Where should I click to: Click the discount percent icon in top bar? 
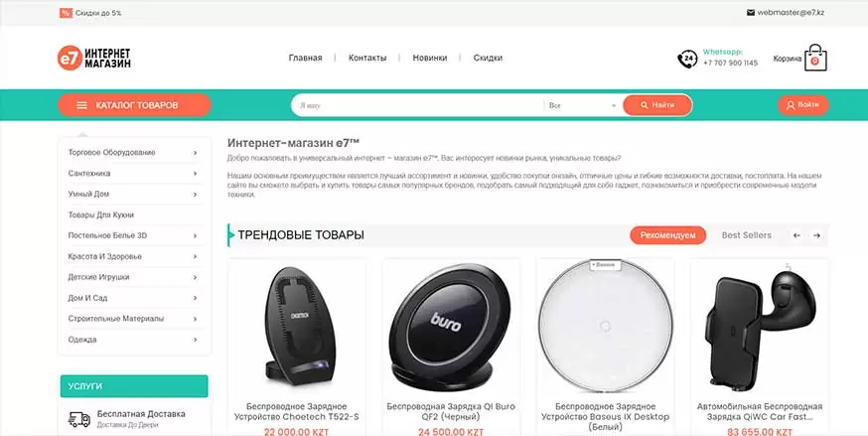(x=66, y=13)
